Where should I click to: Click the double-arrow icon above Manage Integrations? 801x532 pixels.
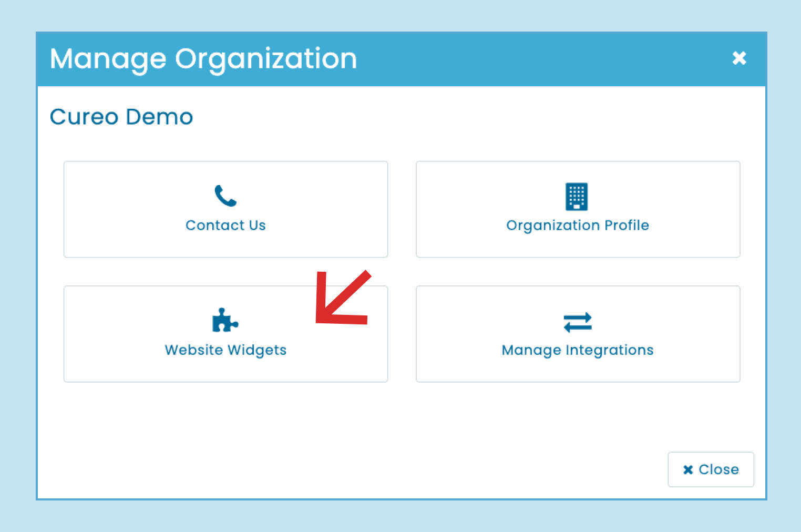pos(577,322)
